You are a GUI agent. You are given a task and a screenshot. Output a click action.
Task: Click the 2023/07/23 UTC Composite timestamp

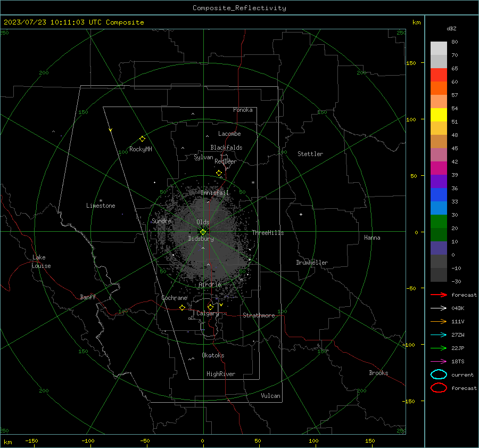[73, 22]
